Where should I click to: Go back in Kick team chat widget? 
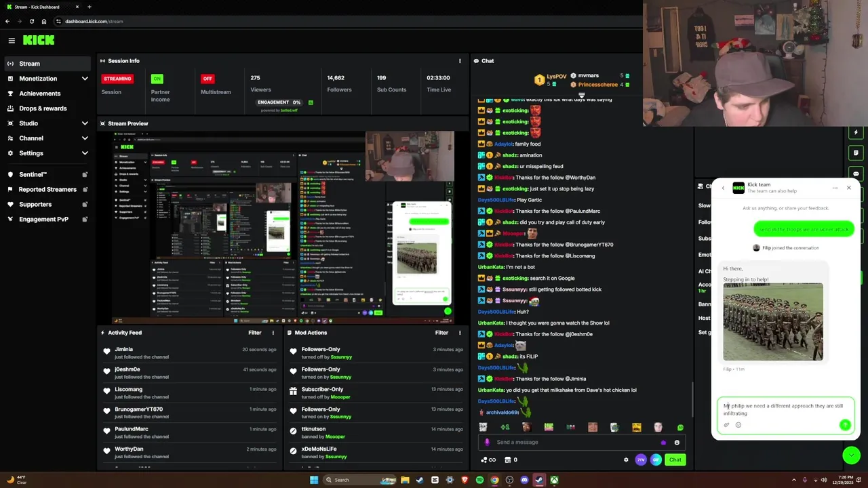click(723, 188)
